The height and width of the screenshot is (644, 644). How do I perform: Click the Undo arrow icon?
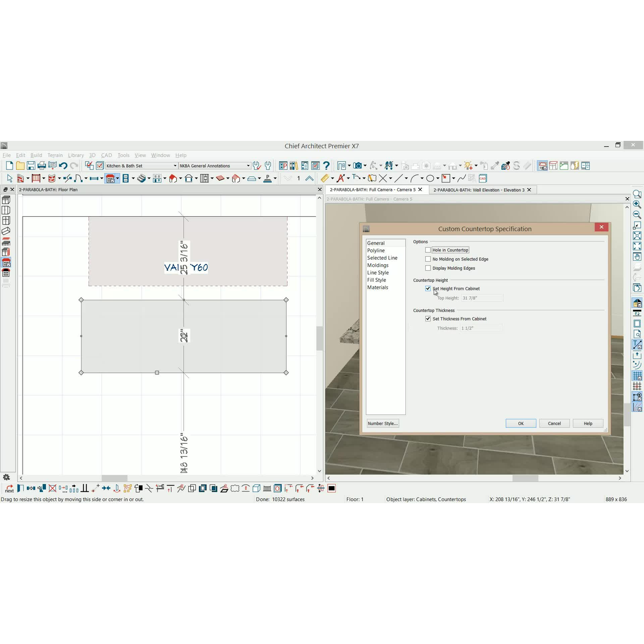63,166
